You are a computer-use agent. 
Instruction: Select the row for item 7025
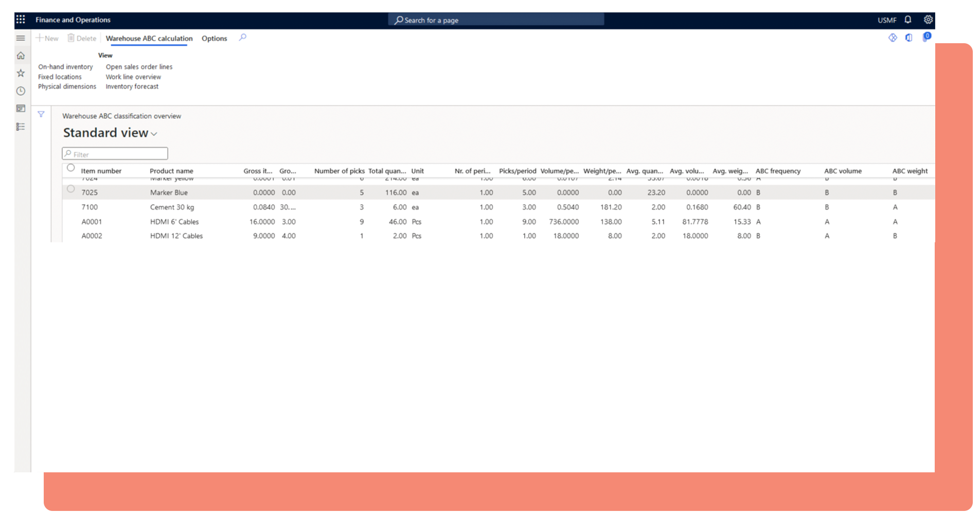71,189
